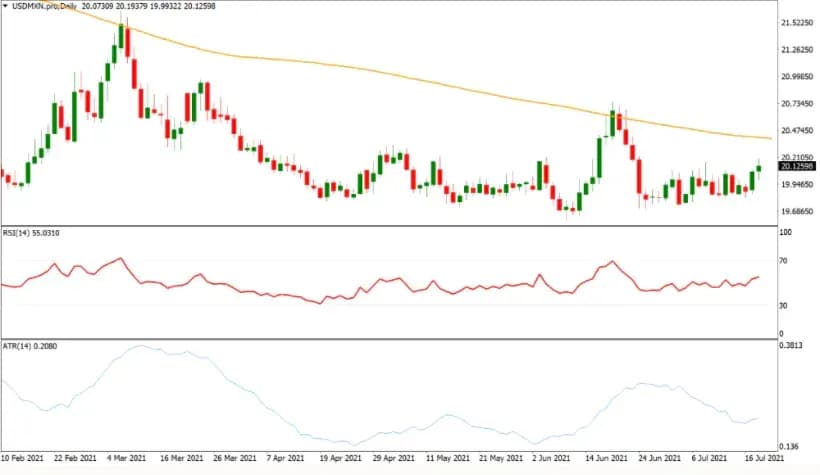Click the ATR scale value 0.136
Viewport: 820px width, 475px height.
[789, 447]
